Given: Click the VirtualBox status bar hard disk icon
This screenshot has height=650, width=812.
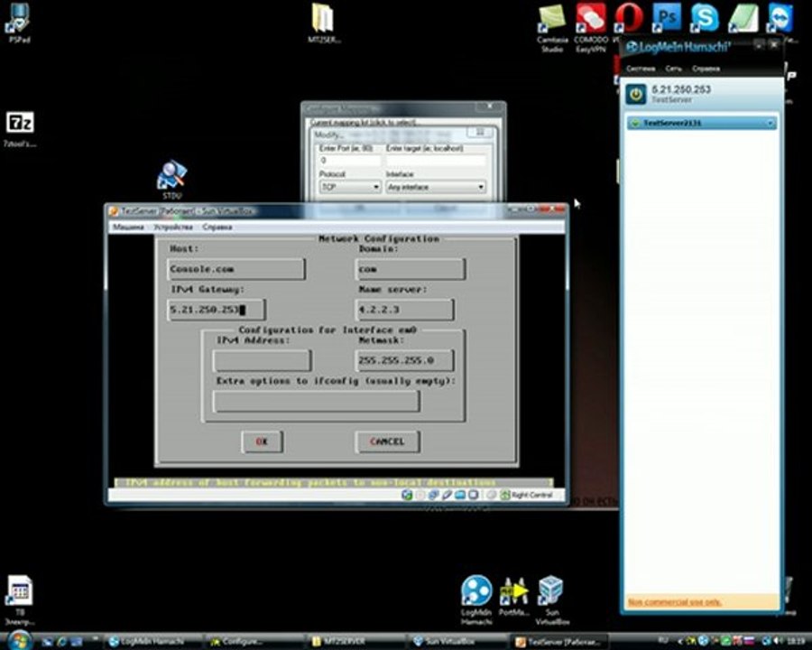Looking at the screenshot, I should point(407,495).
